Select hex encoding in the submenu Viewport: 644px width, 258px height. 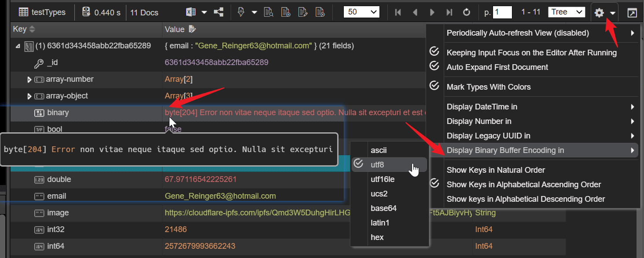point(377,237)
